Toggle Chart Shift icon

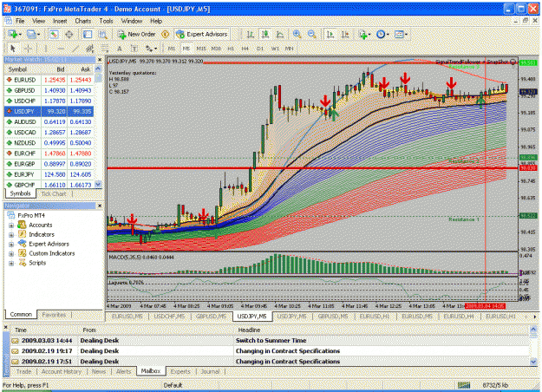345,34
